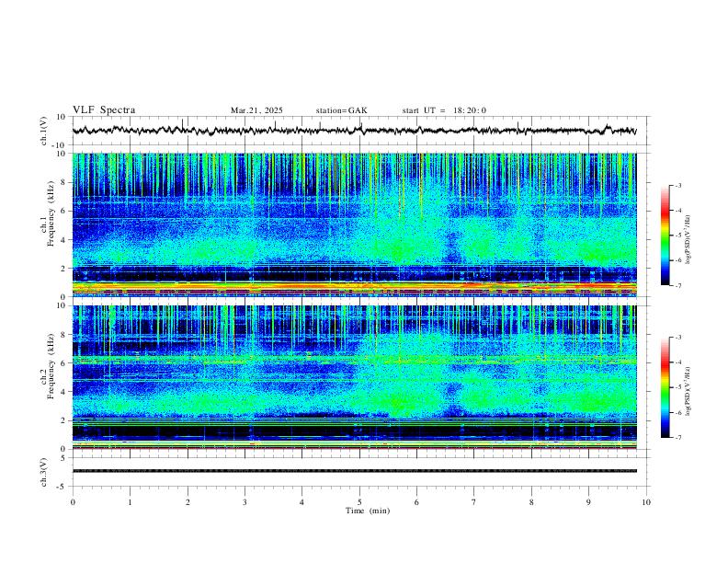Click the 7 minute tick label

point(474,502)
